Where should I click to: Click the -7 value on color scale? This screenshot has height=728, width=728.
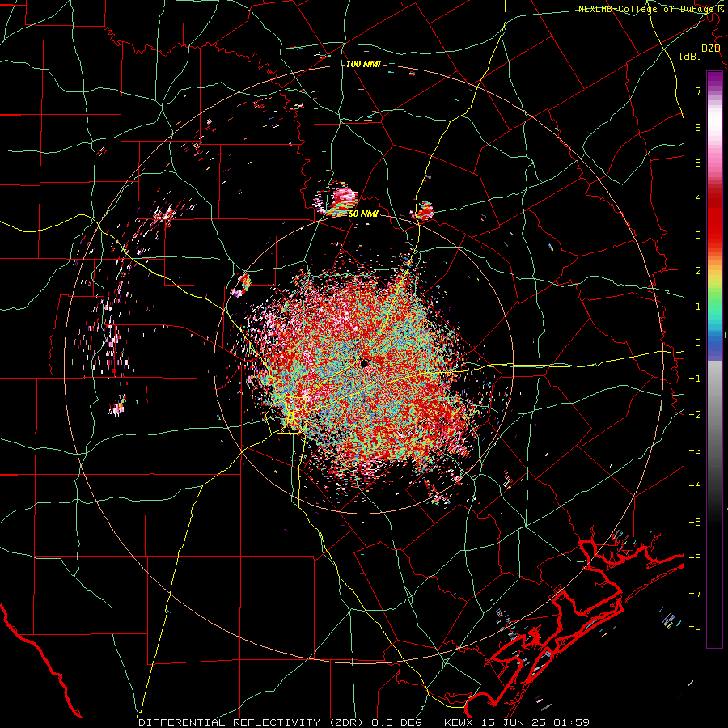coord(695,594)
